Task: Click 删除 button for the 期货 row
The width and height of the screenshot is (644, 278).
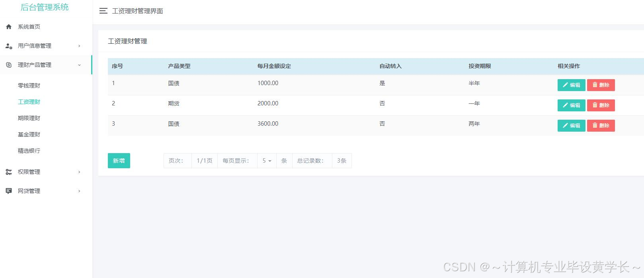Action: [601, 105]
